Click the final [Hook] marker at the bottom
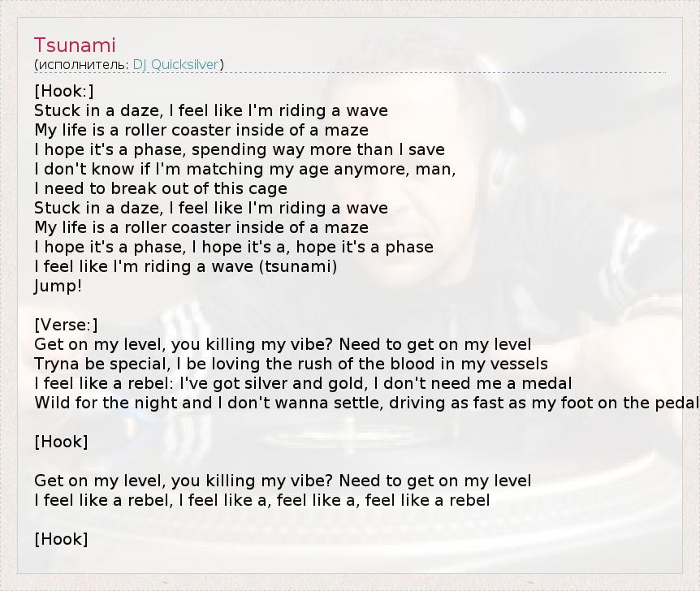 click(x=61, y=539)
